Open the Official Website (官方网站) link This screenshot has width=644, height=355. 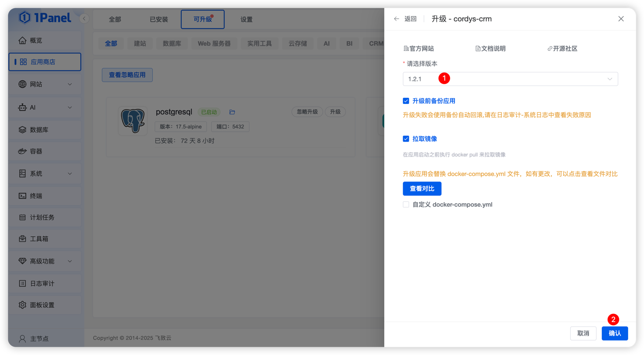click(x=419, y=49)
